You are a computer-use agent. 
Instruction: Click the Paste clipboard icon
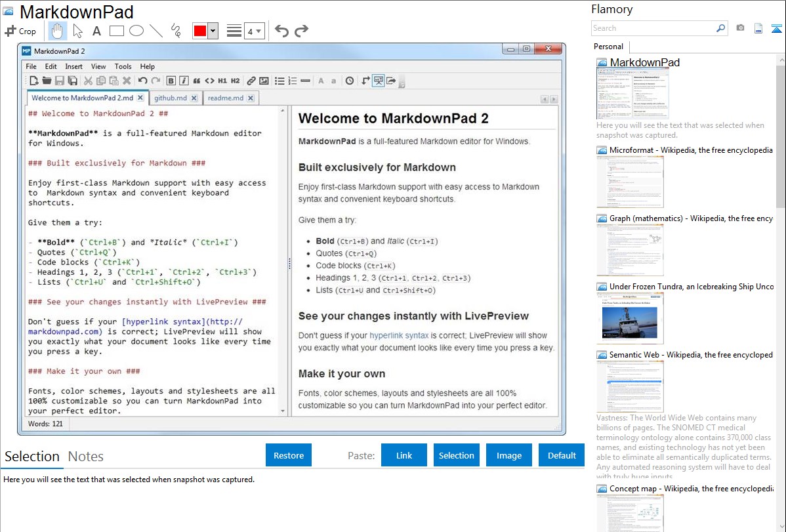point(114,81)
